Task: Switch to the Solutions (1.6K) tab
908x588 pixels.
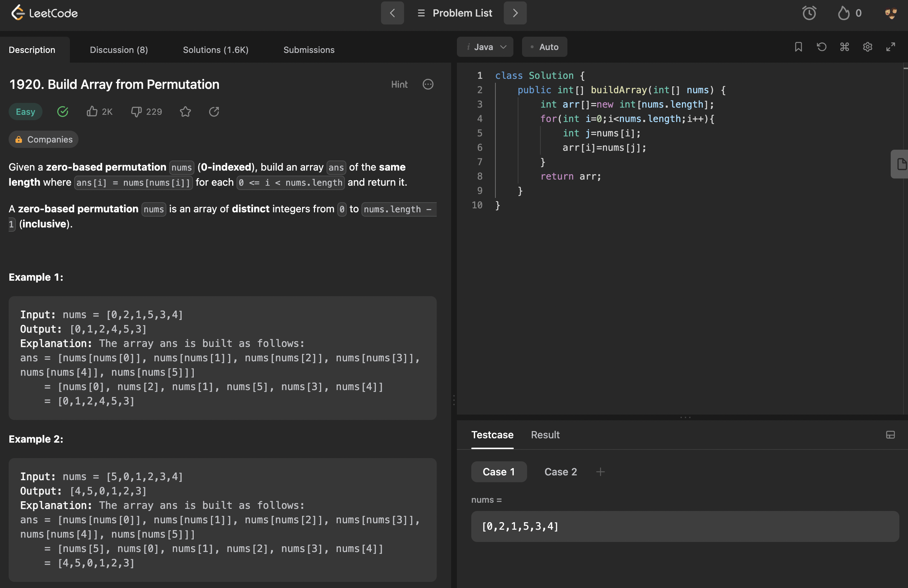Action: [216, 50]
